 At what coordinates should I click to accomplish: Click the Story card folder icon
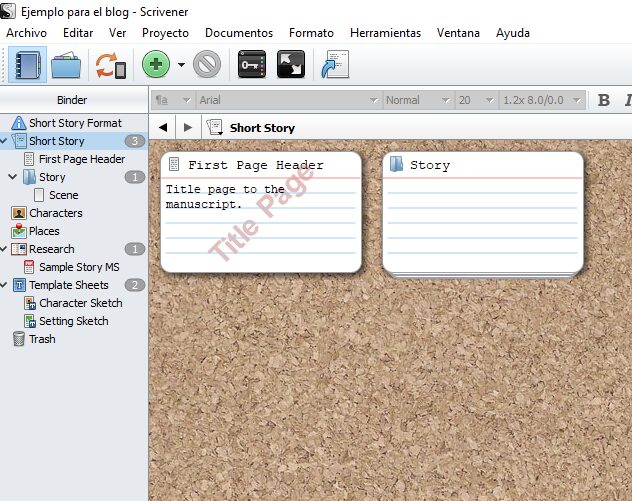(x=397, y=164)
